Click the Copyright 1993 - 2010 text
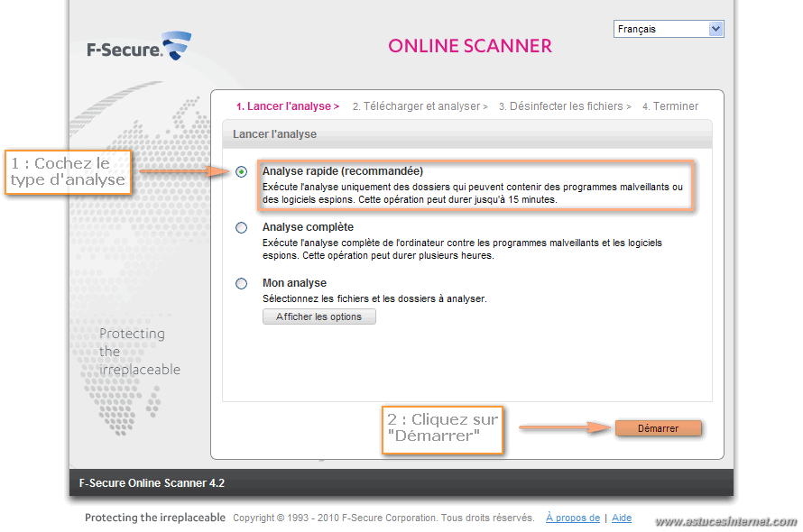803x532 pixels. coord(383,518)
